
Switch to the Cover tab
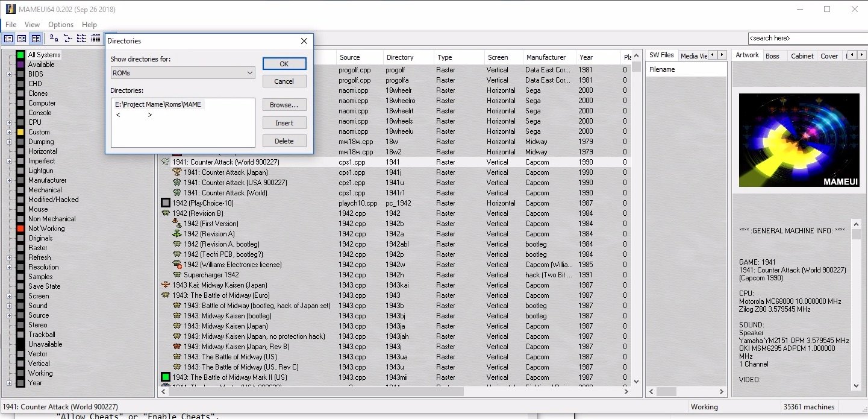coord(829,55)
